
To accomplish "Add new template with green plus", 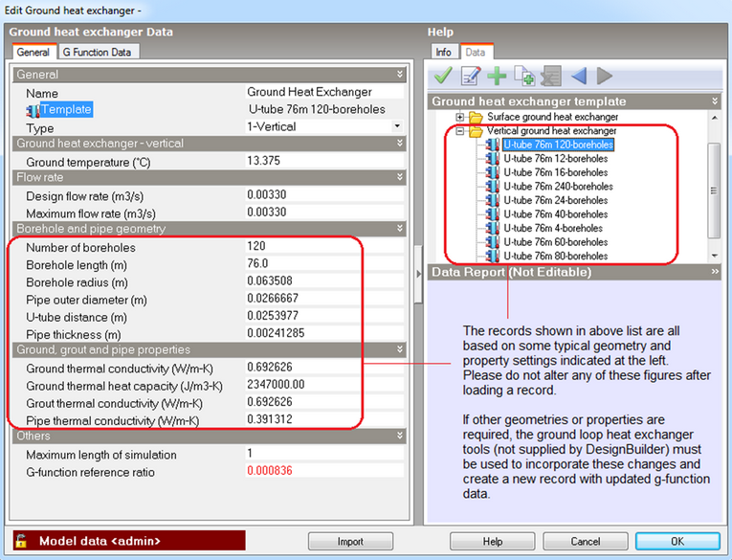I will [497, 77].
